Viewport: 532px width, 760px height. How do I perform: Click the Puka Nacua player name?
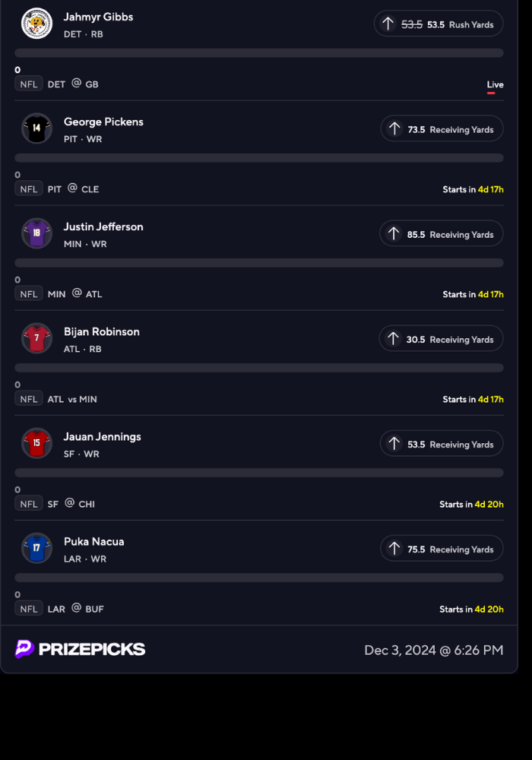(x=93, y=541)
